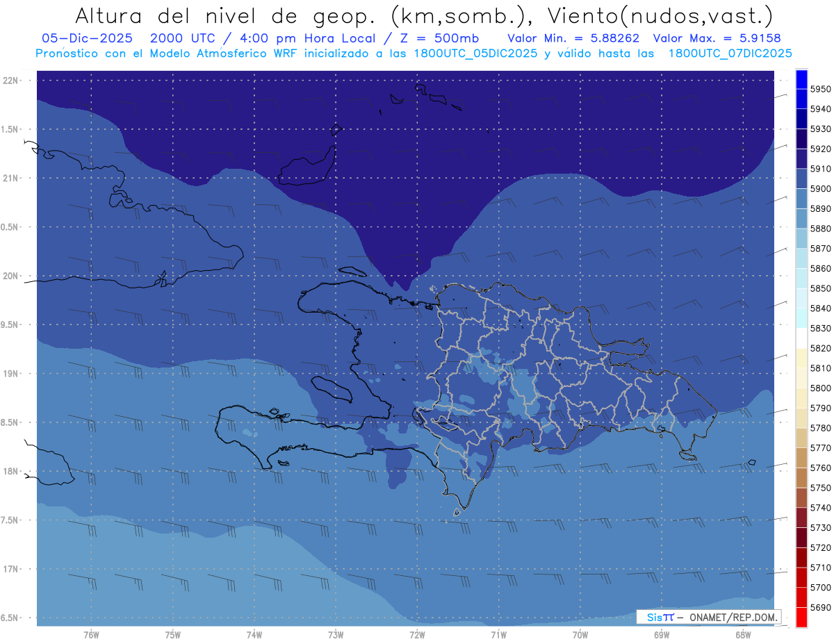Pick the red swatch between 5710 and 5700
This screenshot has height=644, width=834.
point(801,577)
